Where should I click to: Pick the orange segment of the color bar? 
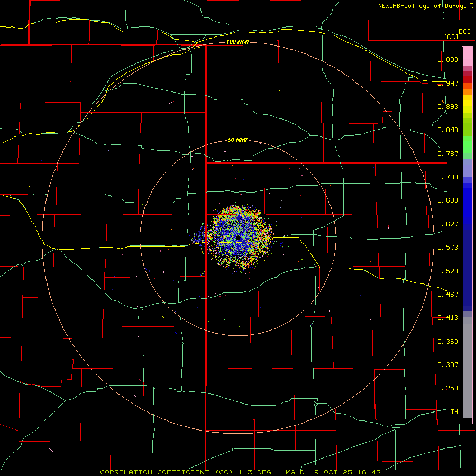coord(467,91)
